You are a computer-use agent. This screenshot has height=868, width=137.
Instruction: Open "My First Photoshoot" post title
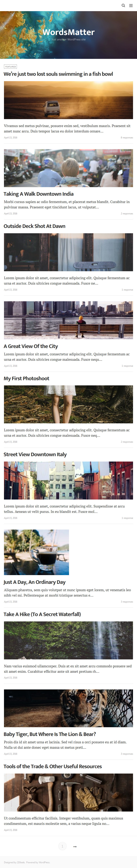[x=26, y=378]
